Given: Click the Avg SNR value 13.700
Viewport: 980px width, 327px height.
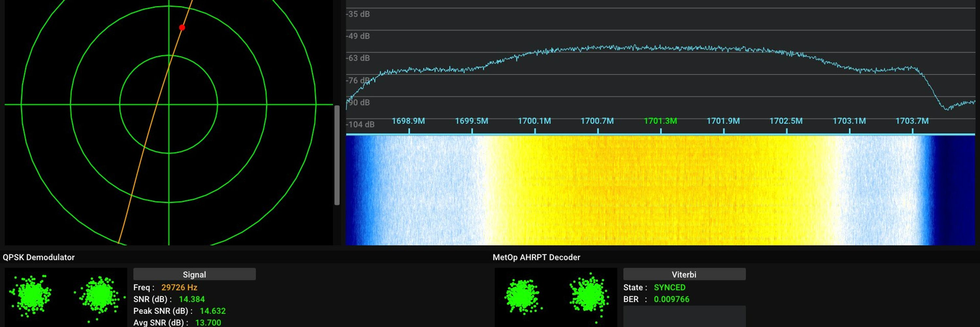Looking at the screenshot, I should coord(208,323).
